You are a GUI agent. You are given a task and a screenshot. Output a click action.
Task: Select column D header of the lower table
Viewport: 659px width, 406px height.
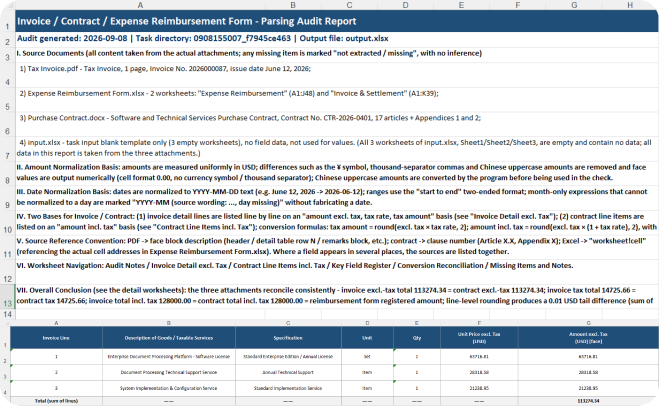click(367, 323)
